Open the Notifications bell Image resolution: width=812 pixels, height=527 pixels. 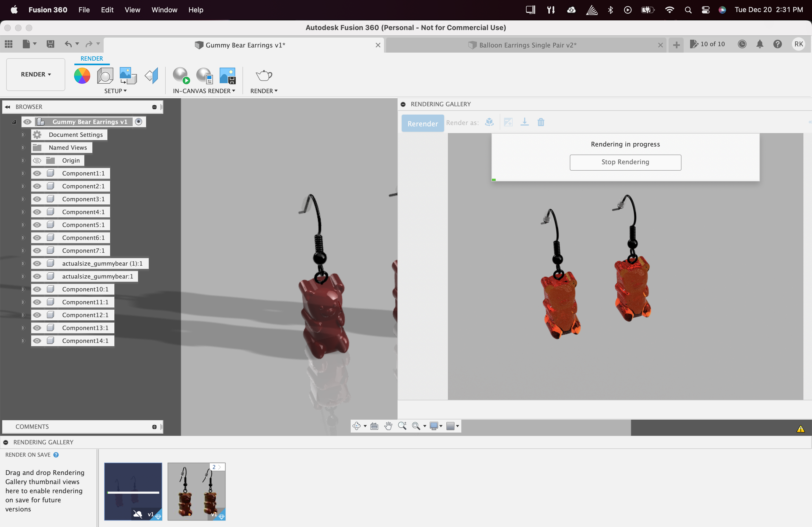tap(759, 44)
